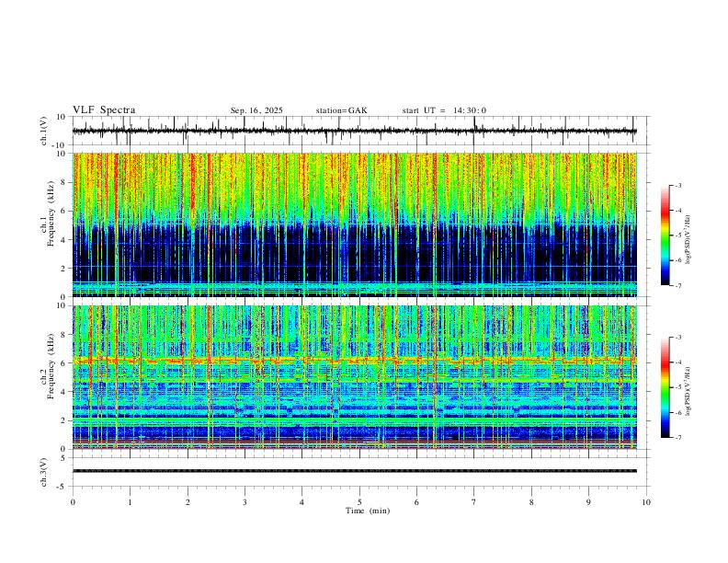This screenshot has height=563, width=728.
Task: Select the date text "Sep. 16, 2025"
Action: (256, 110)
